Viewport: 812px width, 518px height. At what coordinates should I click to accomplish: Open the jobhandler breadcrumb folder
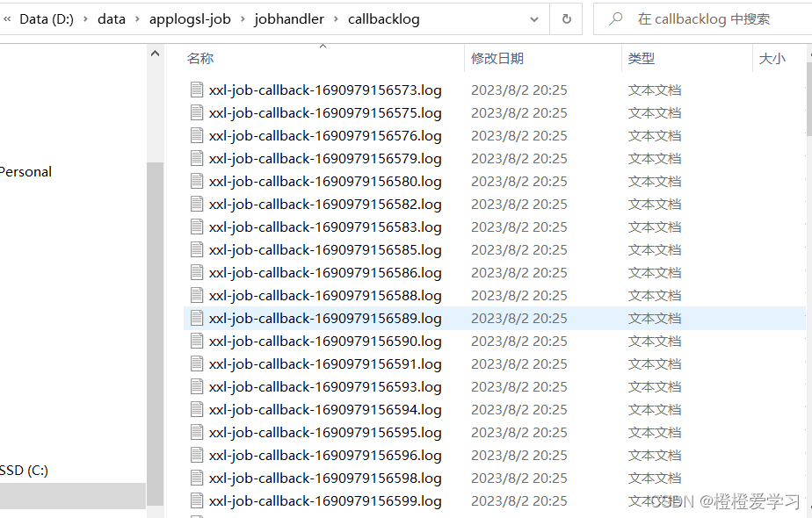[x=289, y=18]
